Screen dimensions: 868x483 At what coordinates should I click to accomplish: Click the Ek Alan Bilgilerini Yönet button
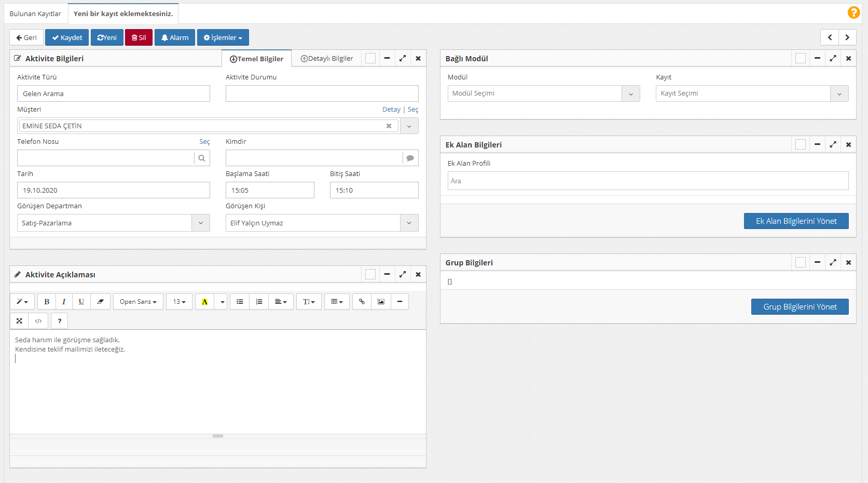(x=796, y=221)
